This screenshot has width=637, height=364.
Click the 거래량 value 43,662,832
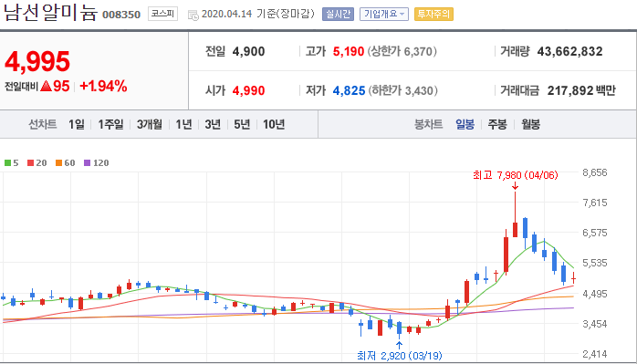569,52
